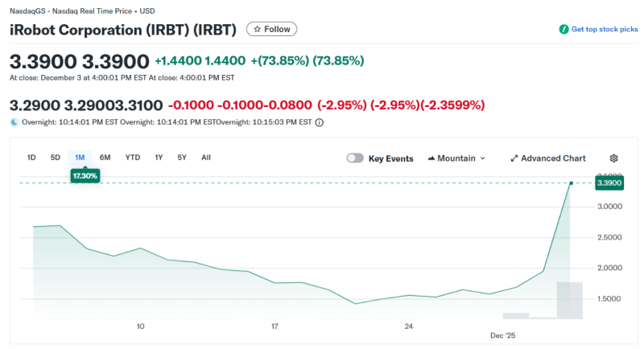
Task: Toggle the Key Events switch
Action: pos(355,158)
